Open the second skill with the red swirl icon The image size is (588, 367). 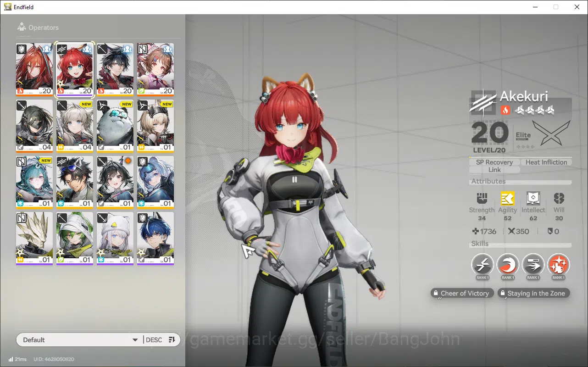508,265
